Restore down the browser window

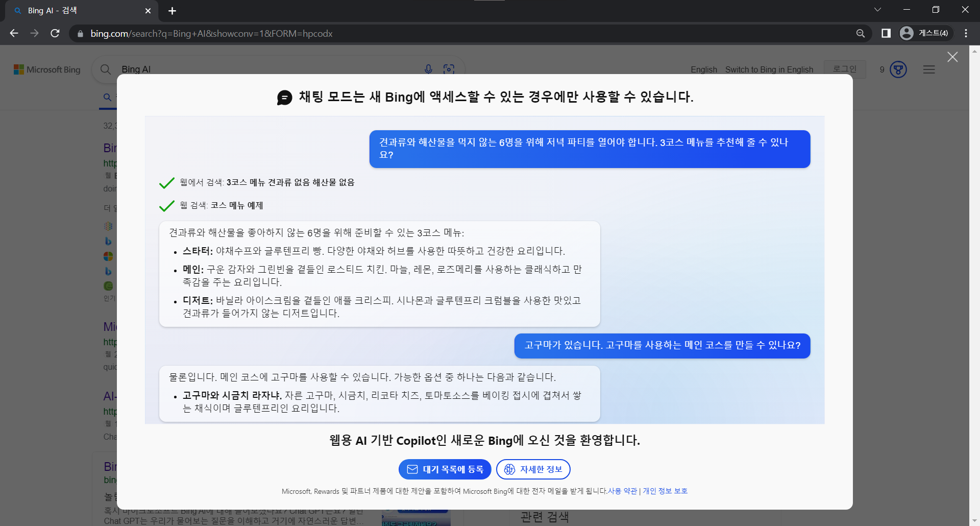936,10
